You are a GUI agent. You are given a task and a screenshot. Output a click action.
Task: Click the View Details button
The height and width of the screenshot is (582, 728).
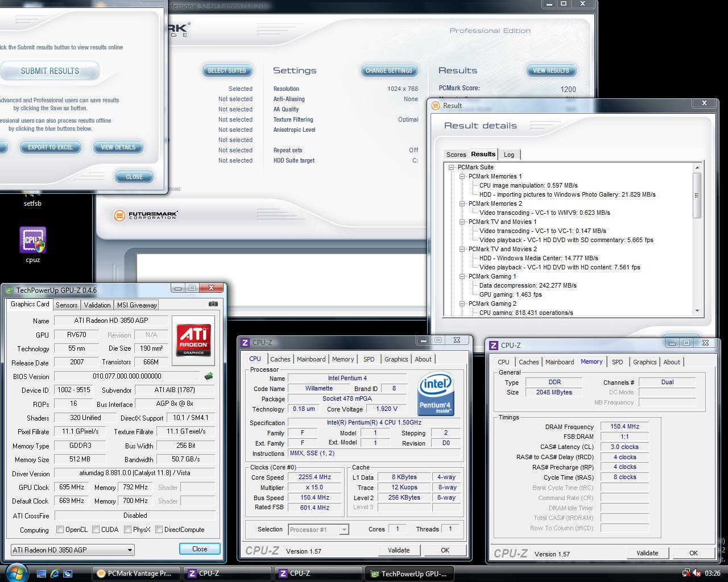click(x=118, y=147)
